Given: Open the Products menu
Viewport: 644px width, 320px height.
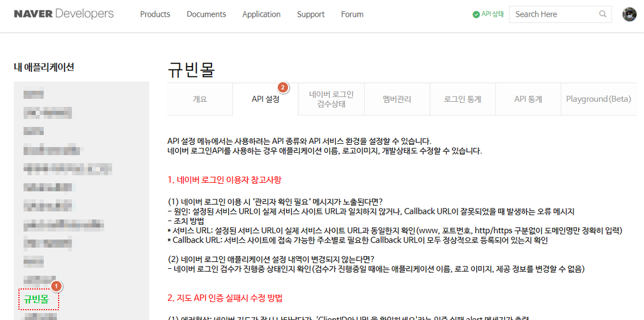Looking at the screenshot, I should click(x=155, y=14).
